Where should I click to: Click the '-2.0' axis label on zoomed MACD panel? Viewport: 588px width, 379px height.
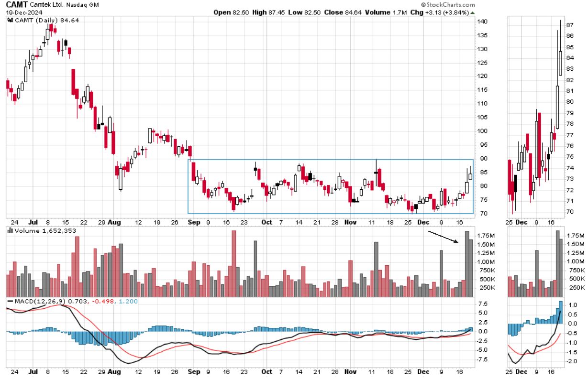coord(571,362)
